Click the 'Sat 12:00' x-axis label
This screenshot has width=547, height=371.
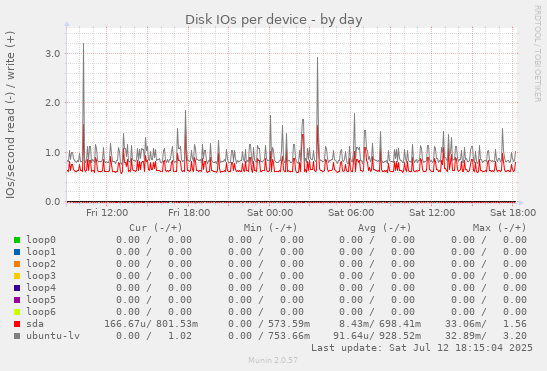point(432,213)
